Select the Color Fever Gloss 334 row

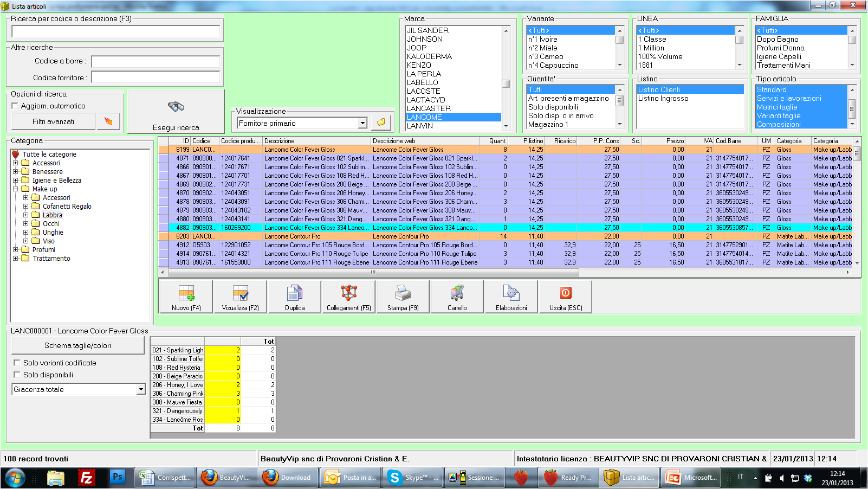(506, 228)
